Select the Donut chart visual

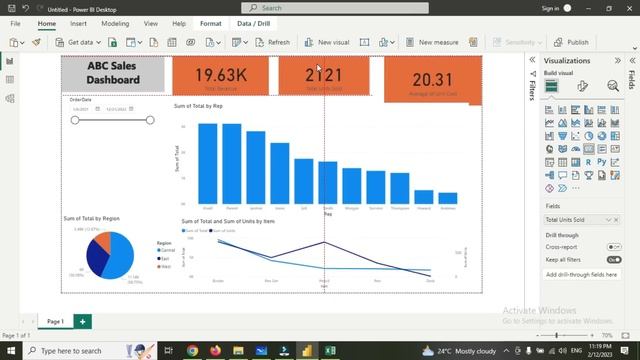pos(602,136)
